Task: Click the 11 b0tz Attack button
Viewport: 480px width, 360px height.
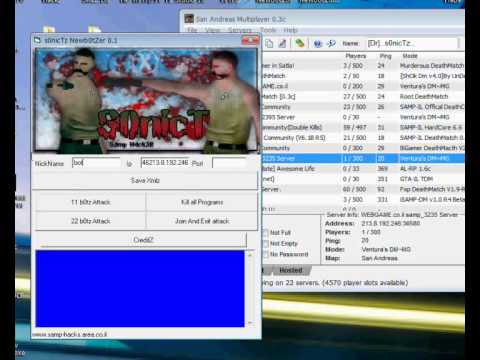Action: (90, 202)
